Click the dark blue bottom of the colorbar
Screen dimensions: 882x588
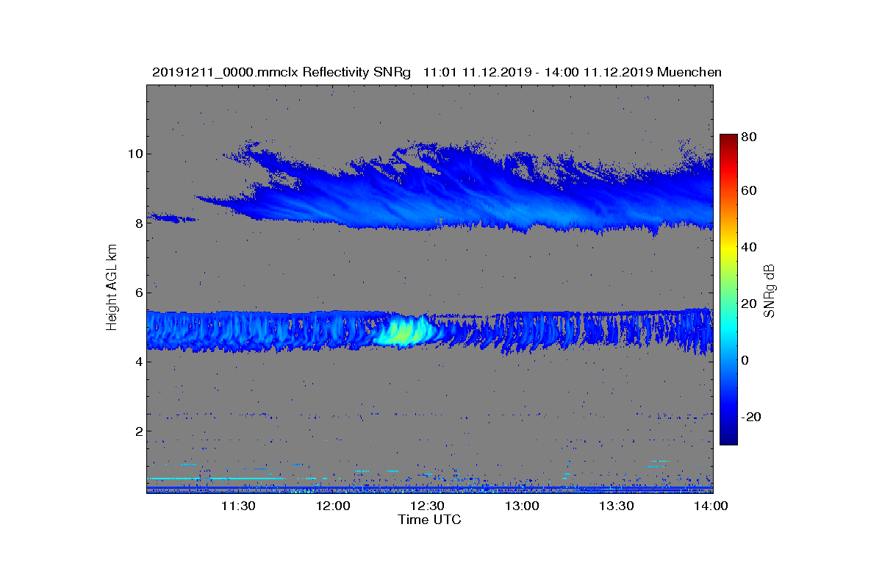(728, 439)
